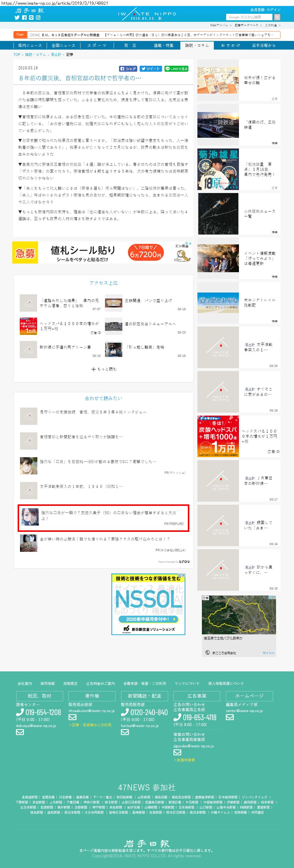
Task: Open the おでかけ navigation item
Action: 231,45
